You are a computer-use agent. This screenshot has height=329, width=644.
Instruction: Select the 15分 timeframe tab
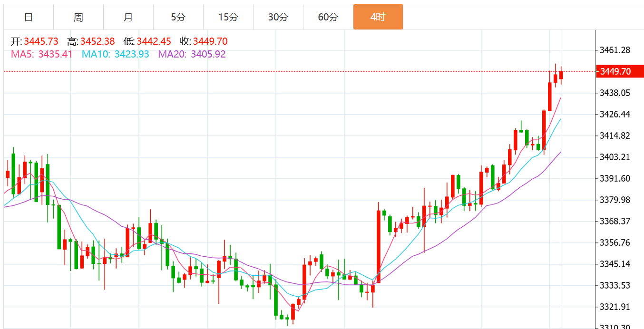(x=228, y=18)
